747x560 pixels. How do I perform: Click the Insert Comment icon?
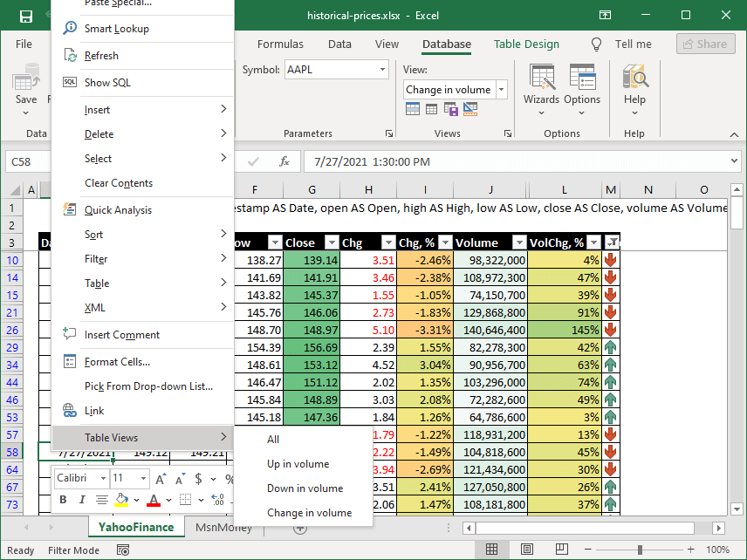coord(70,332)
